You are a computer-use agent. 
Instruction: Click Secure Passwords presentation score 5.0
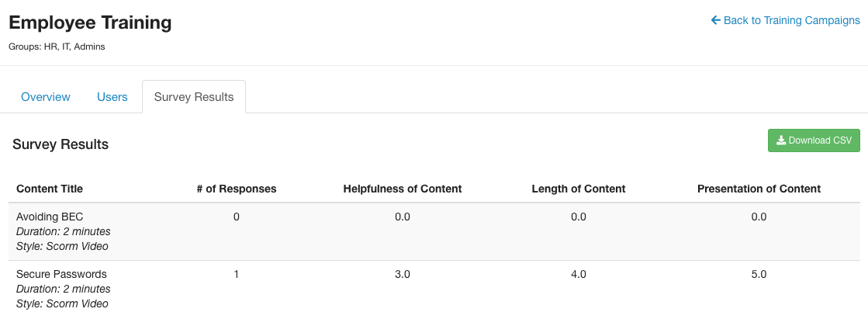point(759,274)
